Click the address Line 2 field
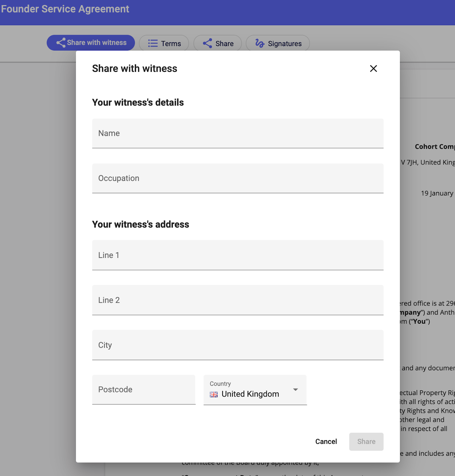This screenshot has width=455, height=476. click(238, 300)
